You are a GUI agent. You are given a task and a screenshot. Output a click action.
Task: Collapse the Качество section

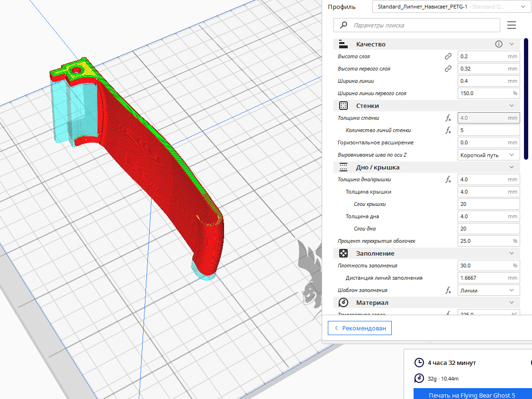click(511, 44)
